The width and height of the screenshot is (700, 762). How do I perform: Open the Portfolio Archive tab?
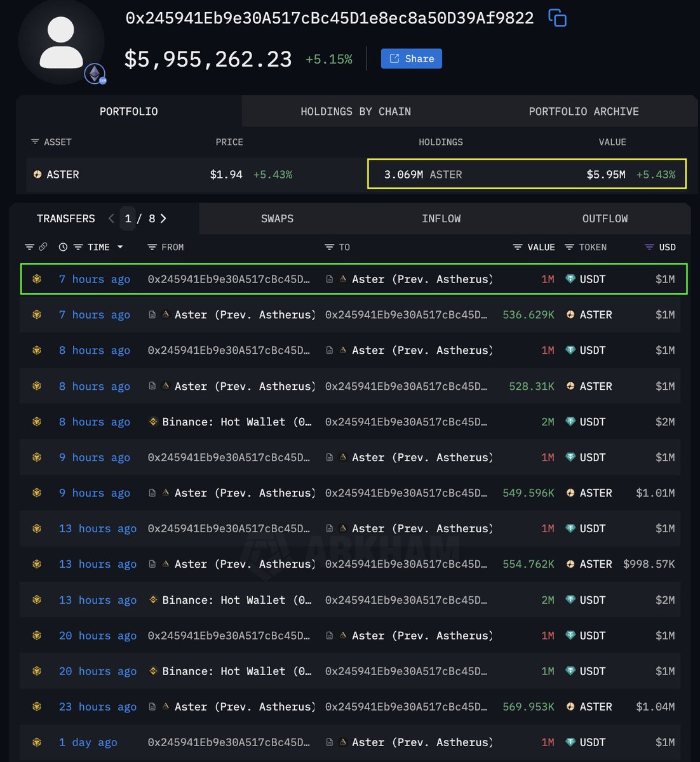[583, 111]
